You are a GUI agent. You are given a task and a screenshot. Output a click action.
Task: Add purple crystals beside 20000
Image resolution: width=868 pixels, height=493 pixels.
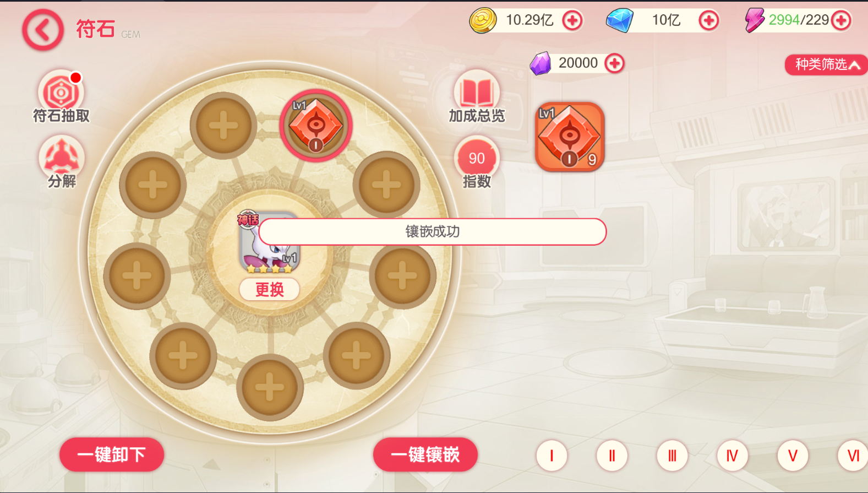click(x=615, y=63)
